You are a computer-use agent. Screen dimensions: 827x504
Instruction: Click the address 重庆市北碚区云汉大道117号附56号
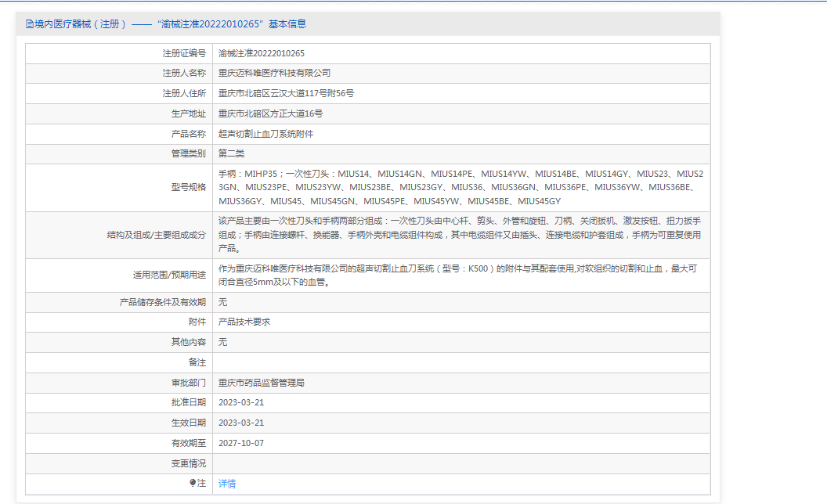pos(287,93)
